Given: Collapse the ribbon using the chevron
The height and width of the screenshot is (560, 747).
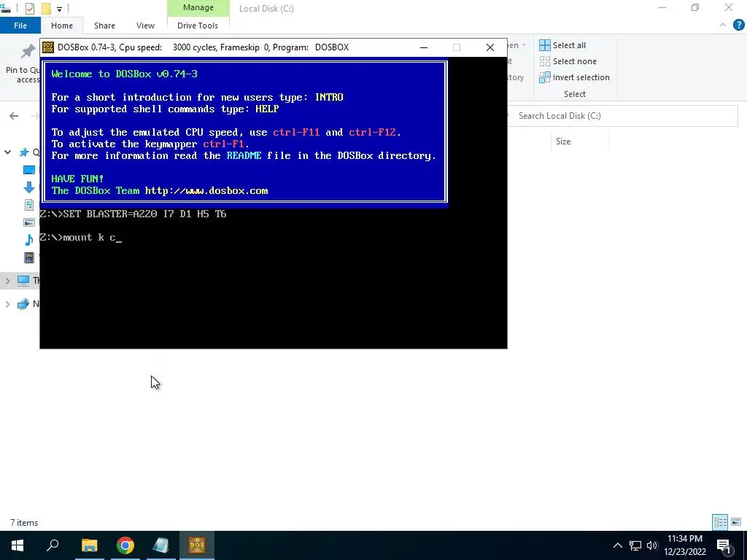Looking at the screenshot, I should tap(723, 26).
